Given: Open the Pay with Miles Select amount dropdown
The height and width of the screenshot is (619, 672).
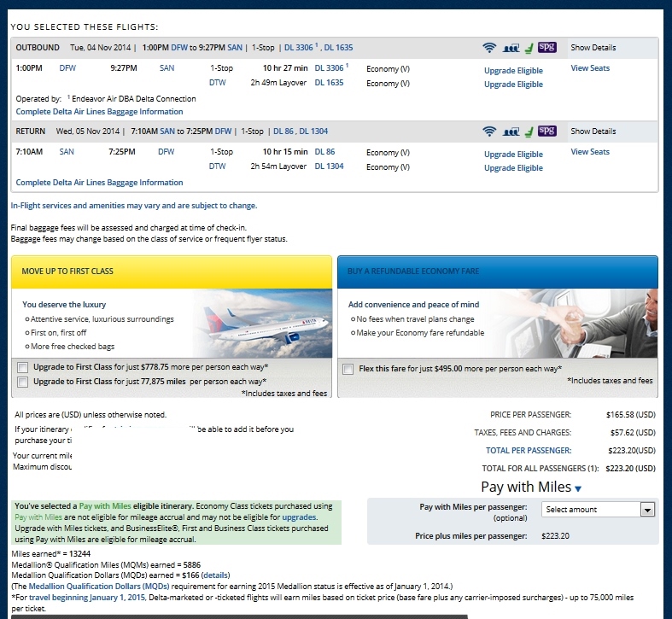Looking at the screenshot, I should click(599, 510).
